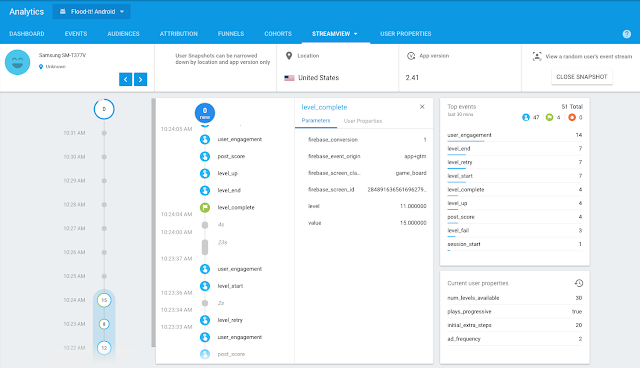Click the 10:24 AM timeline bubble 15
The image size is (640, 368).
[104, 300]
